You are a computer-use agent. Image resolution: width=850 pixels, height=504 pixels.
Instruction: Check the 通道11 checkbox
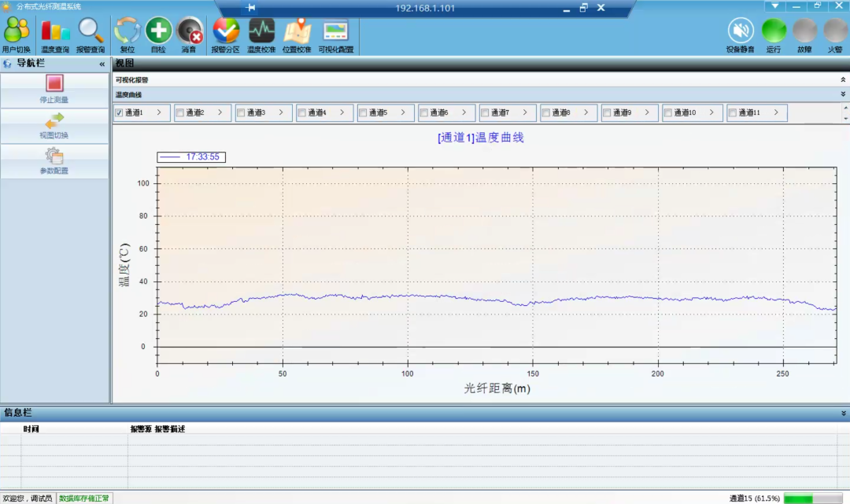click(x=733, y=112)
